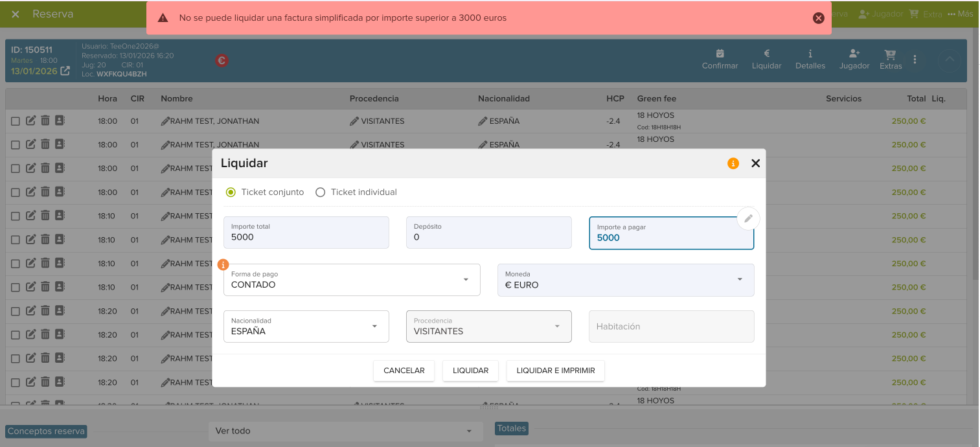980x447 pixels.
Task: Dismiss the red error notification banner
Action: pos(818,18)
